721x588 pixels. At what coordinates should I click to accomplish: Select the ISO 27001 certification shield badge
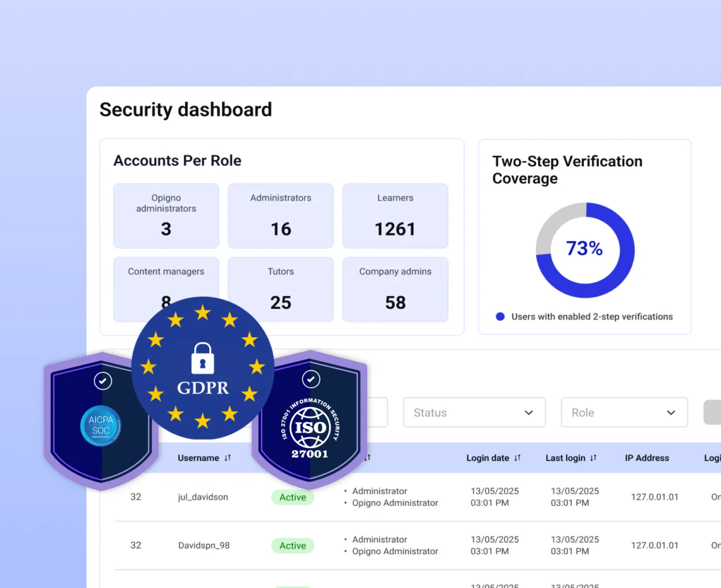(x=309, y=427)
